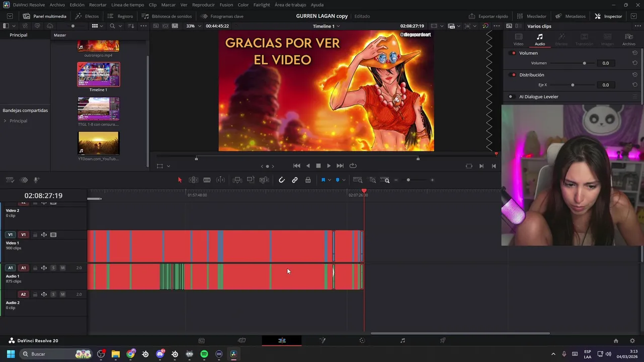Open the Flag color dropdown arrow

330,180
